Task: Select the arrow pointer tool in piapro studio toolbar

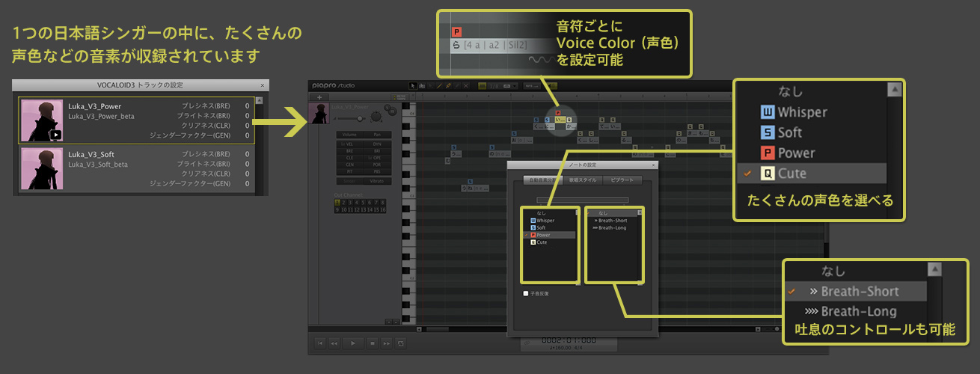Action: tap(413, 86)
